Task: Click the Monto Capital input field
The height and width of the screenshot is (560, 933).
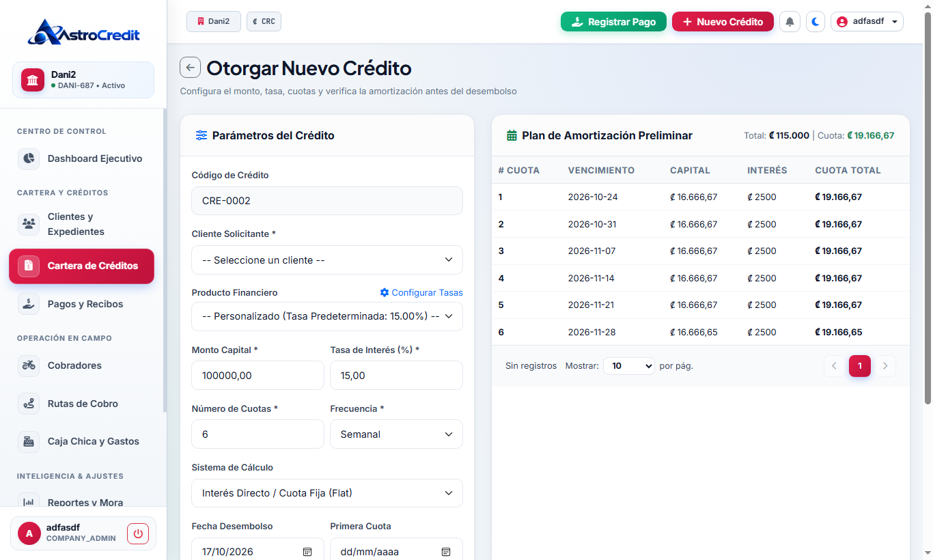Action: [x=257, y=376]
